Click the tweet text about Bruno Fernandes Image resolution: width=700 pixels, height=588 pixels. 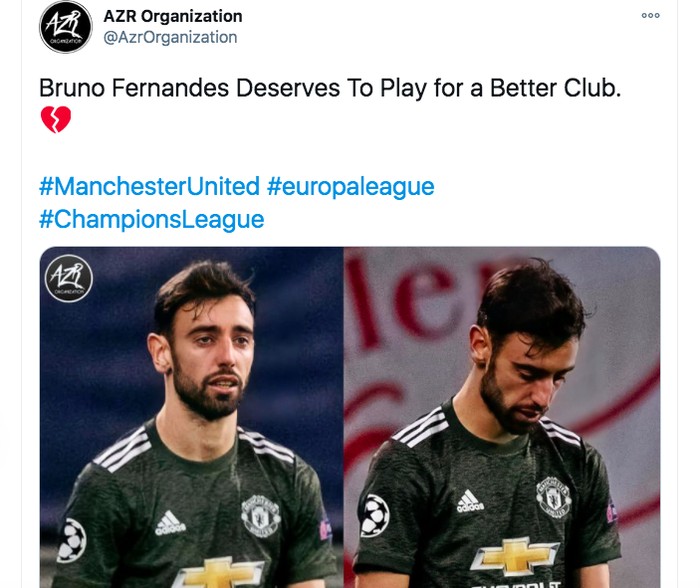point(330,88)
